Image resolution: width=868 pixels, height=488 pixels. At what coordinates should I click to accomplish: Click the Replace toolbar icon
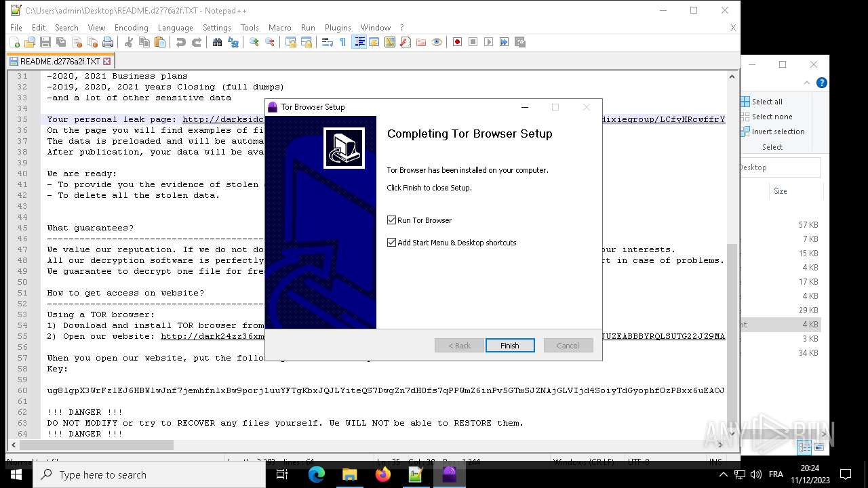(x=233, y=42)
